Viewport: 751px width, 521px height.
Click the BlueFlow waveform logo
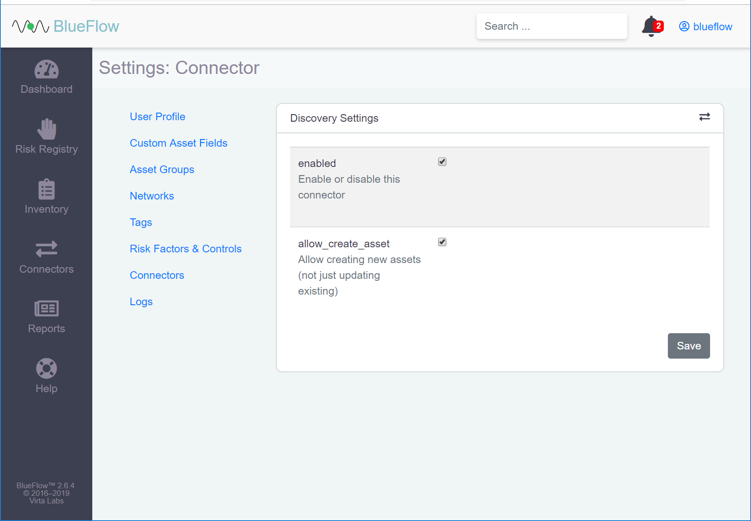coord(30,27)
